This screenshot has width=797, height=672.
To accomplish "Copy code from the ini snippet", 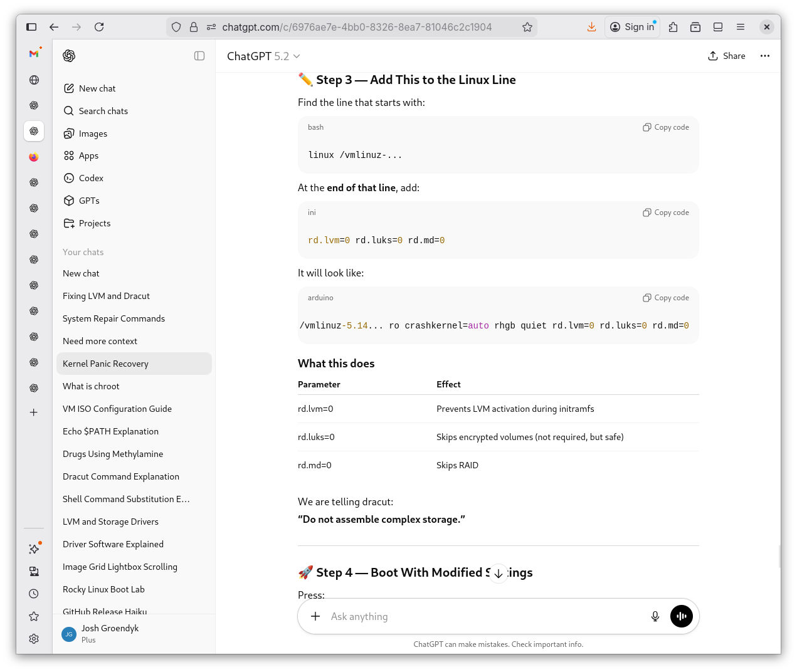I will pos(665,213).
